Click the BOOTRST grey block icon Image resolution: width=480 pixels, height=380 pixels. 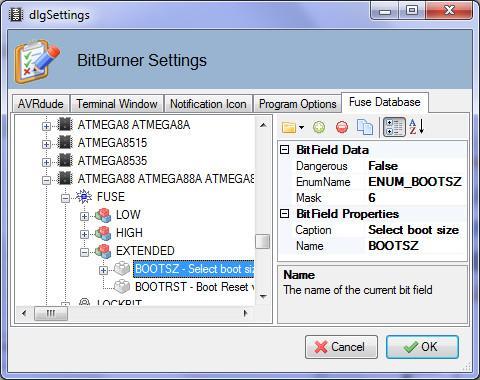pos(122,286)
